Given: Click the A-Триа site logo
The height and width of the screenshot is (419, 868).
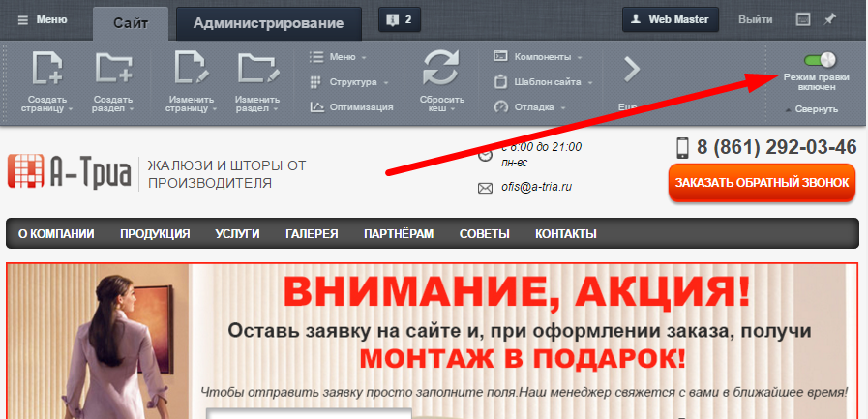Looking at the screenshot, I should tap(70, 171).
